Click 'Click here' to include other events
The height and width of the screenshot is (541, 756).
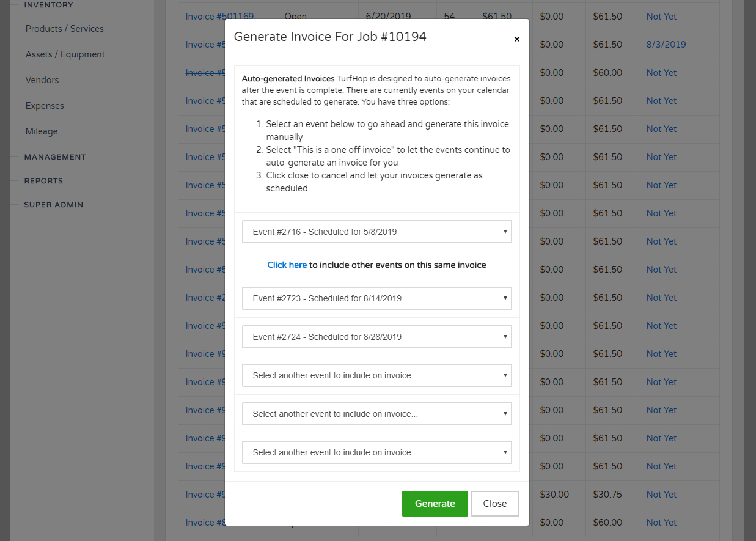point(287,264)
